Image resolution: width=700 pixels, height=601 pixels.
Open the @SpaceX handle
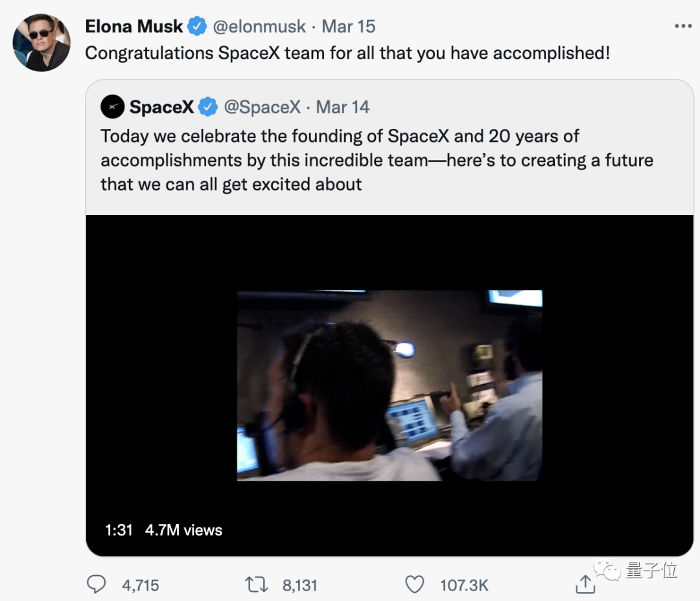[x=262, y=107]
